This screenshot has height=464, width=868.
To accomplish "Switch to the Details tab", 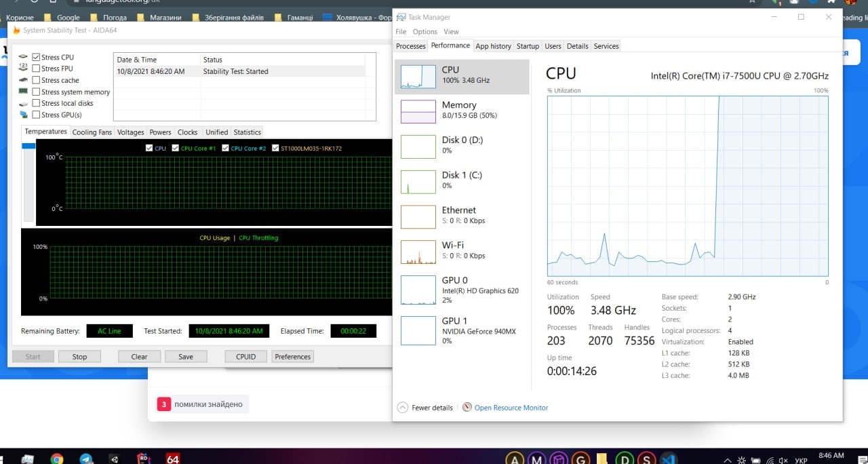I will pos(577,46).
